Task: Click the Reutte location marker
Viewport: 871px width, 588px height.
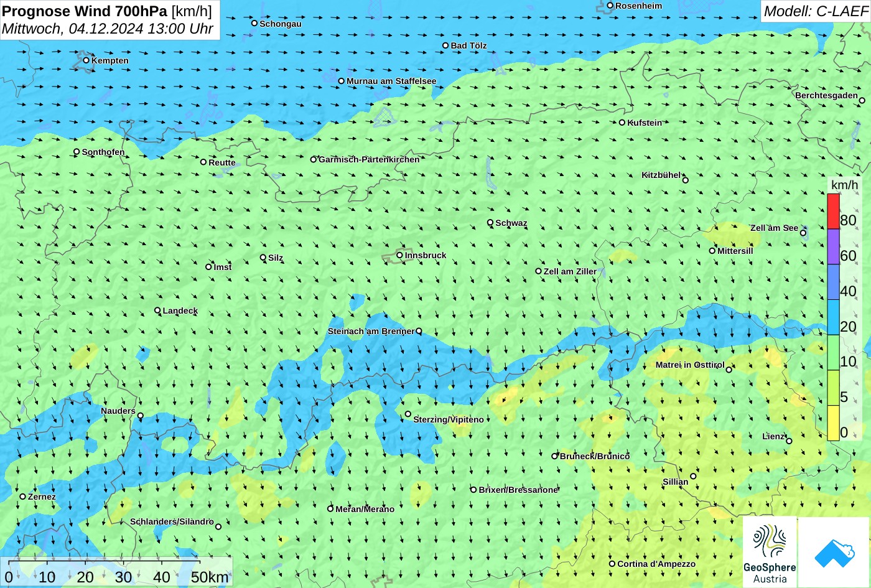Action: pyautogui.click(x=203, y=162)
